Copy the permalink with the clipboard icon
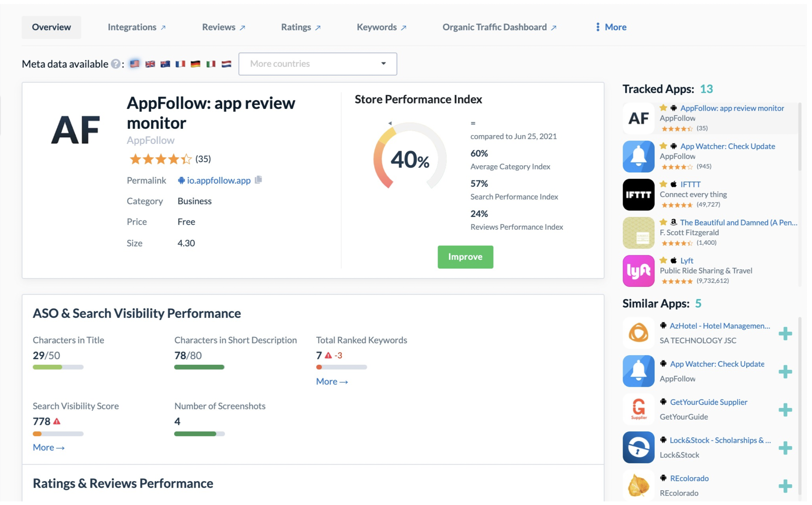This screenshot has width=812, height=505. pos(258,180)
